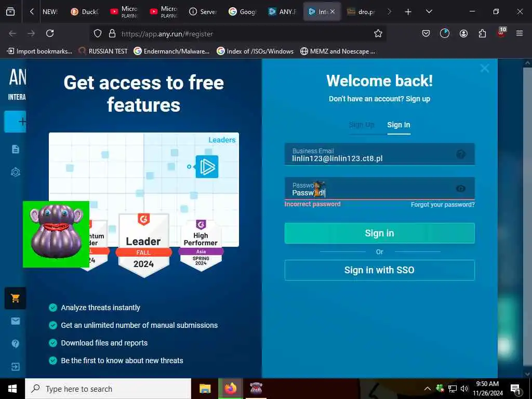532x399 pixels.
Task: Click the Firefox View icon in the tab strip
Action: tap(10, 11)
